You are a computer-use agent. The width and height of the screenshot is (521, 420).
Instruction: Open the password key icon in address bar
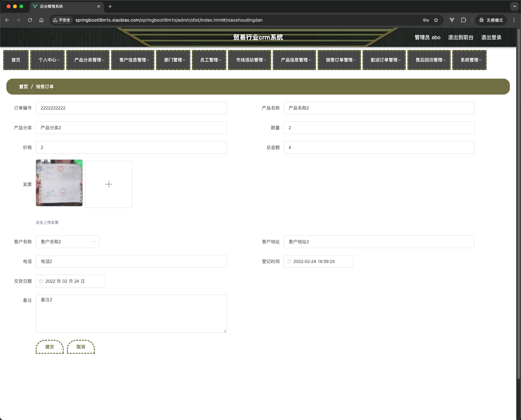click(426, 20)
